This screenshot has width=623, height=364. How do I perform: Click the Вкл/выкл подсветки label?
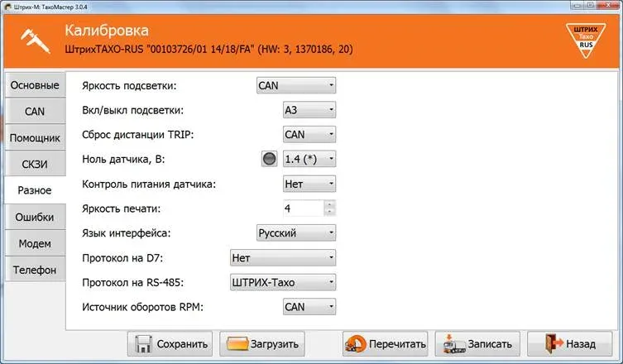pyautogui.click(x=132, y=111)
